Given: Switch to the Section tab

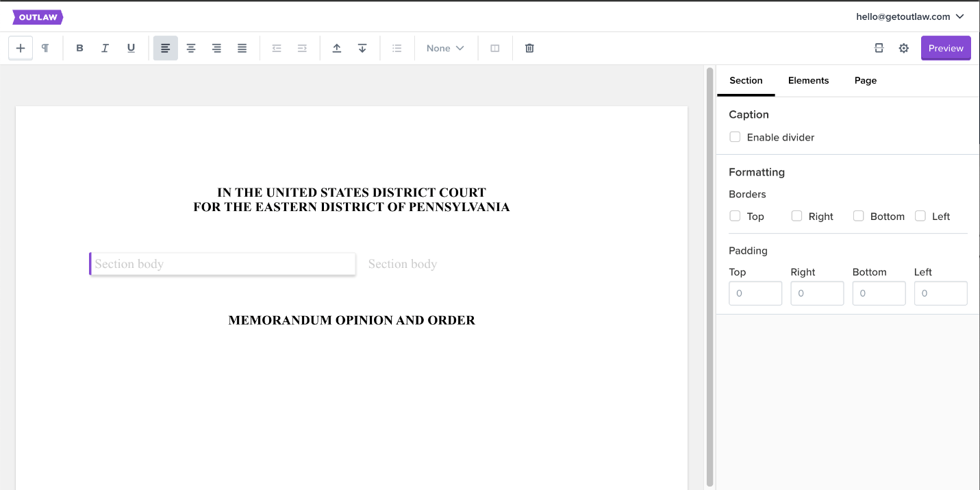Looking at the screenshot, I should [746, 81].
